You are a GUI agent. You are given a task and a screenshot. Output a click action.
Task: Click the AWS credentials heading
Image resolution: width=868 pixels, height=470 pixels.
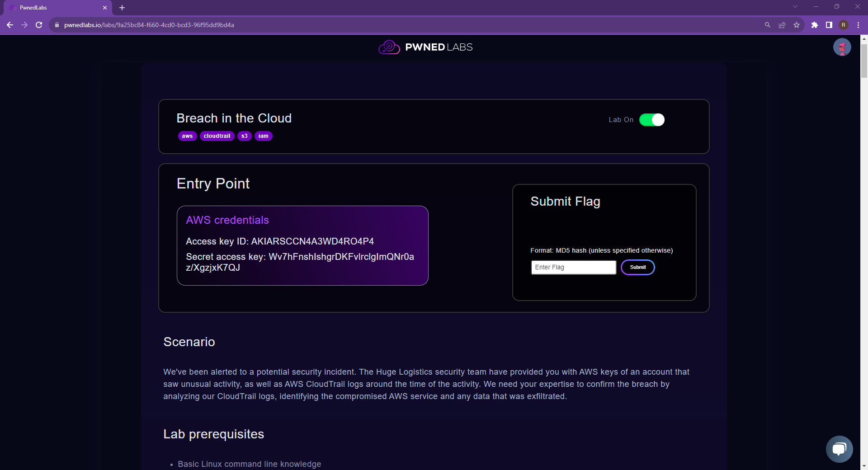227,220
